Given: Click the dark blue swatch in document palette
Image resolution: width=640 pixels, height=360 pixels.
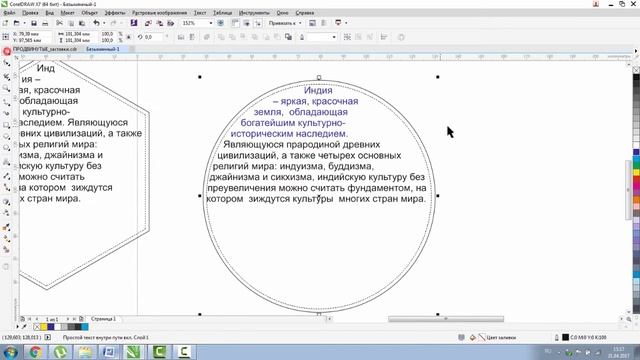Looking at the screenshot, I should [51, 327].
